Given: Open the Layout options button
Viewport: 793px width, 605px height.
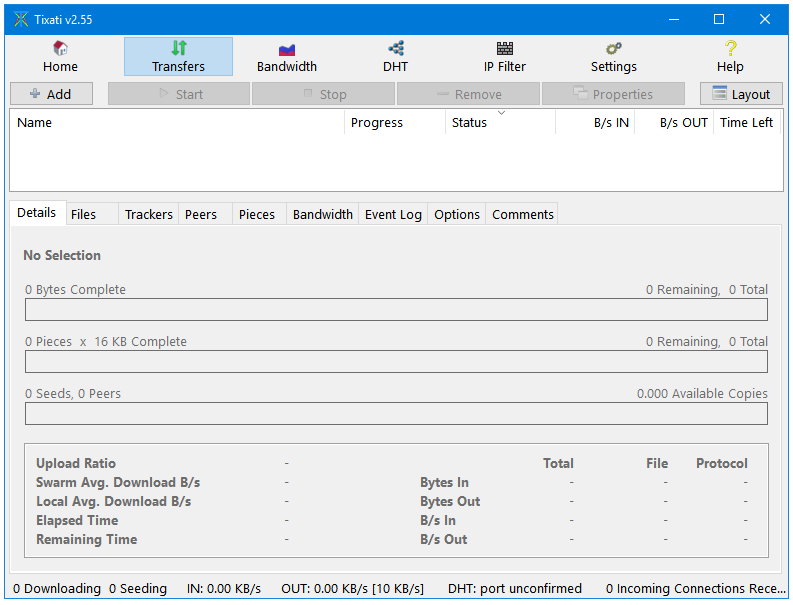Looking at the screenshot, I should coord(741,94).
